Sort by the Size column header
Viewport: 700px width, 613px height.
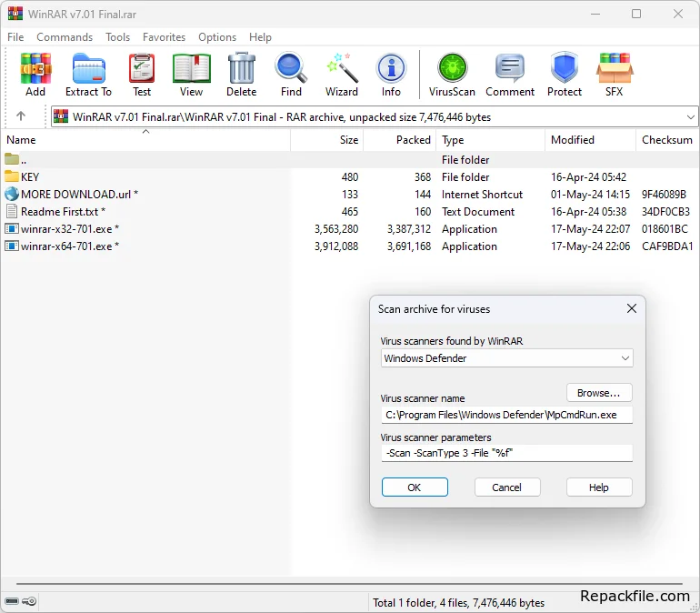pyautogui.click(x=326, y=140)
